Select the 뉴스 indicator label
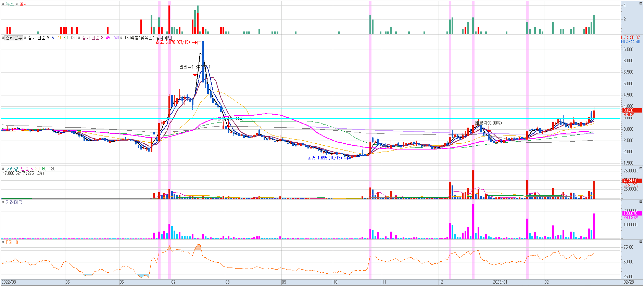Viewport: 644px width, 286px height. 10,4
